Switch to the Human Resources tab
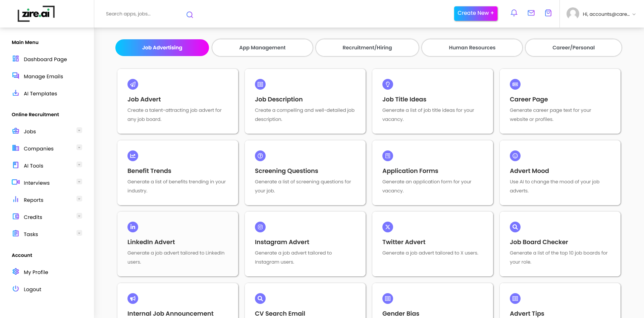Viewport: 644px width, 318px height. pyautogui.click(x=472, y=48)
